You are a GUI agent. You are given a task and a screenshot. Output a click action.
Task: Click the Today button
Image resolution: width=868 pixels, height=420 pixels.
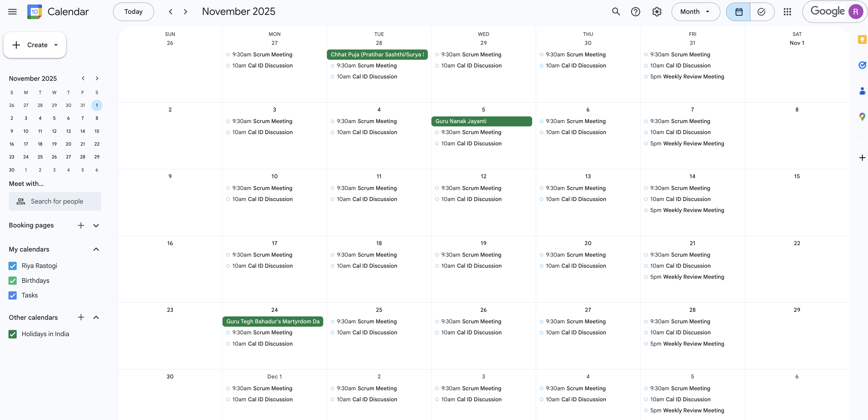tap(133, 12)
